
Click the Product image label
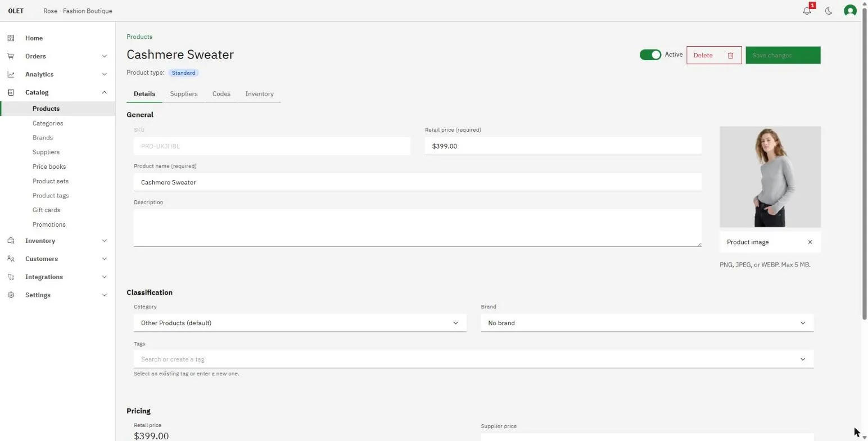click(748, 242)
